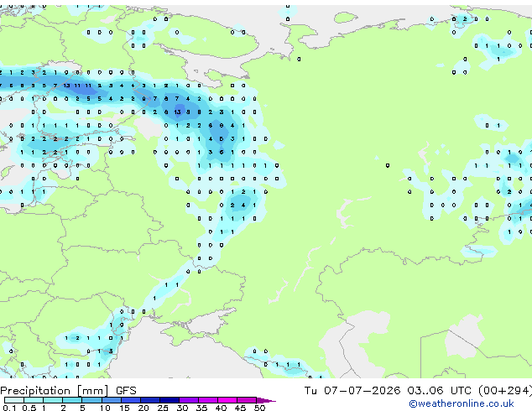Click the purple over-50 arrow tip

266,400
